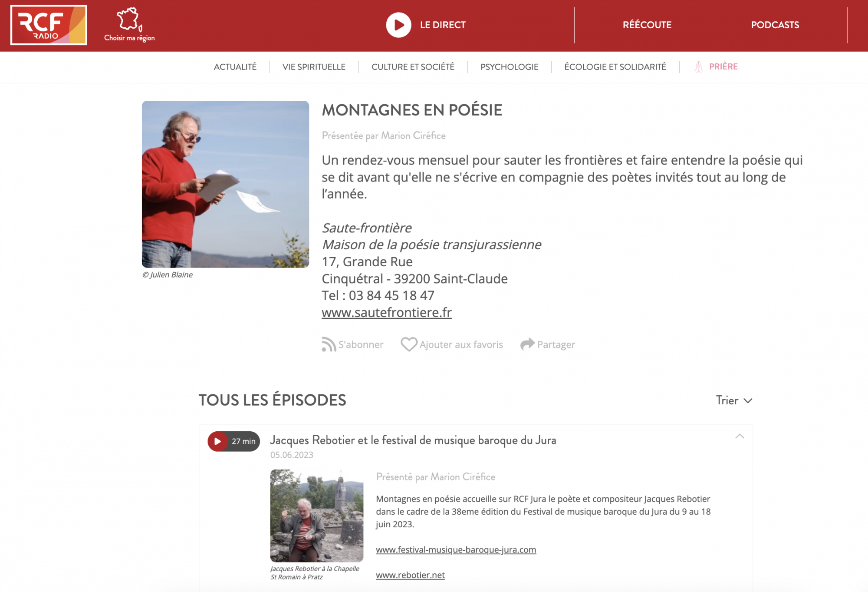This screenshot has height=592, width=868.
Task: Click the share arrow icon
Action: point(527,344)
